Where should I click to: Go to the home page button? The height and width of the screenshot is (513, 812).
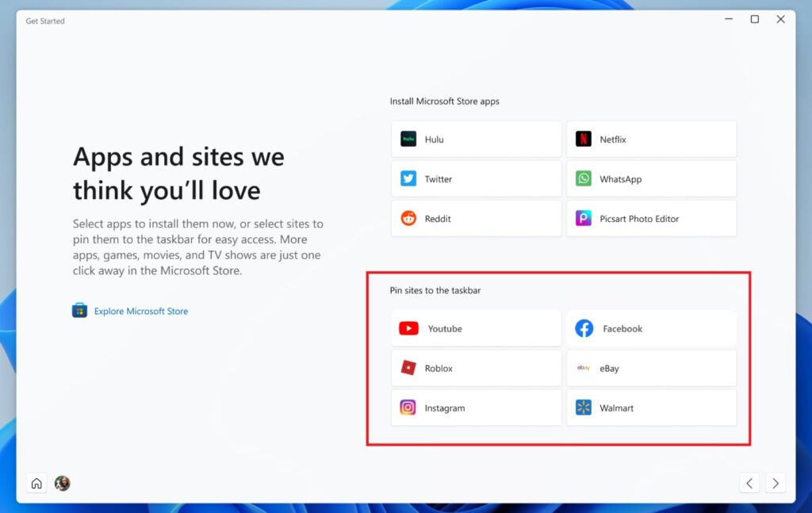pos(36,483)
